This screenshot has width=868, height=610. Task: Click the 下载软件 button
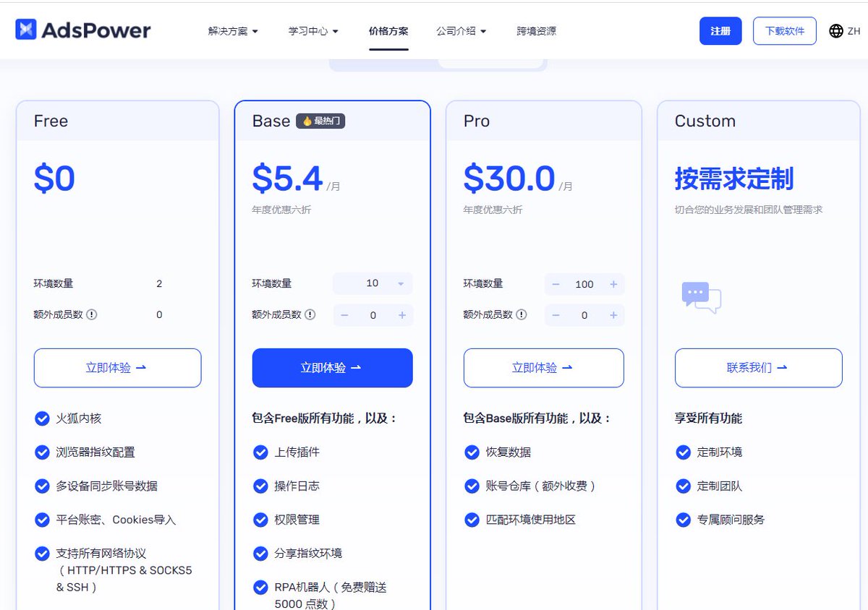pos(784,31)
